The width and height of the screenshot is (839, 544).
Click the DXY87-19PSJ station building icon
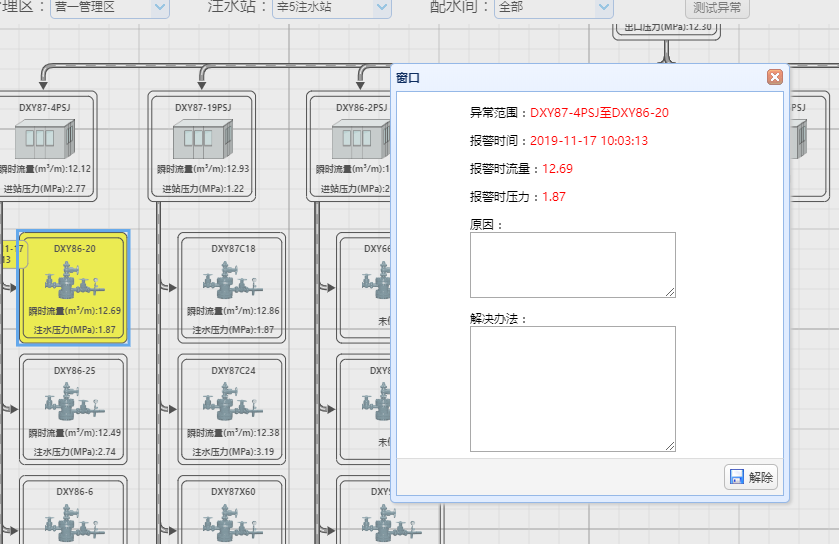click(x=203, y=137)
